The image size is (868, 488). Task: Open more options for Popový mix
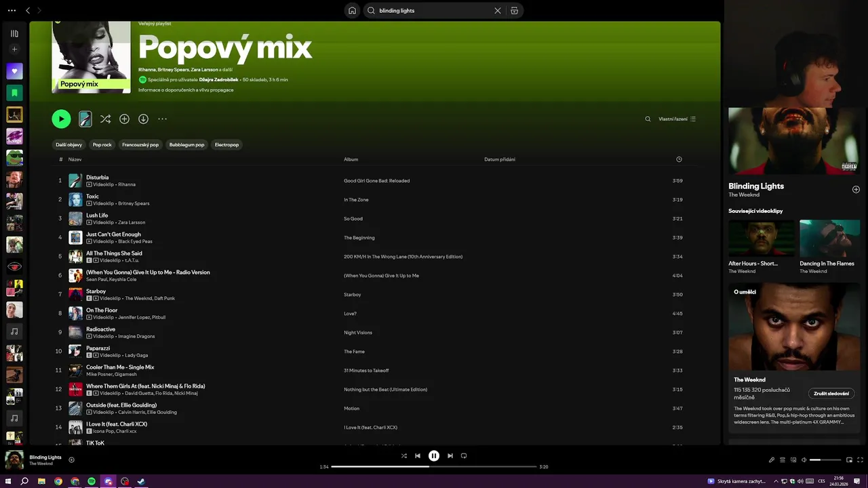point(162,119)
